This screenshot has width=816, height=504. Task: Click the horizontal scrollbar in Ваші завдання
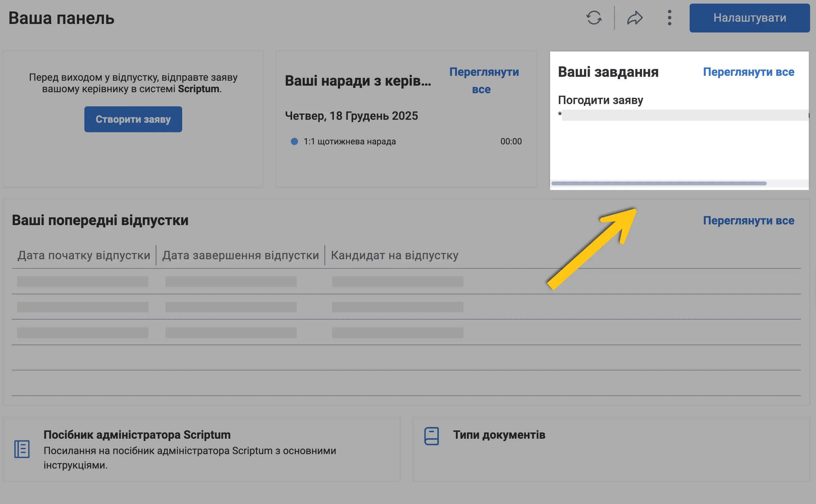(x=659, y=183)
